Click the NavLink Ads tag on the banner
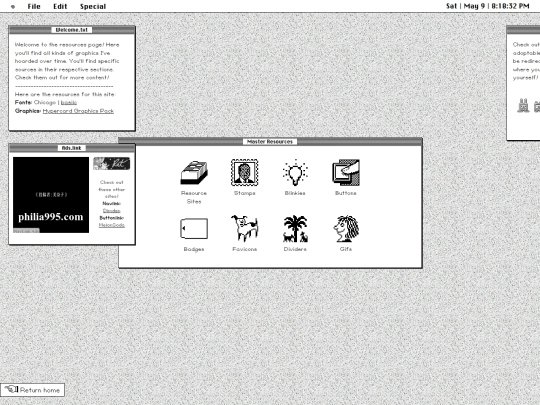The image size is (540, 405). pos(27,231)
